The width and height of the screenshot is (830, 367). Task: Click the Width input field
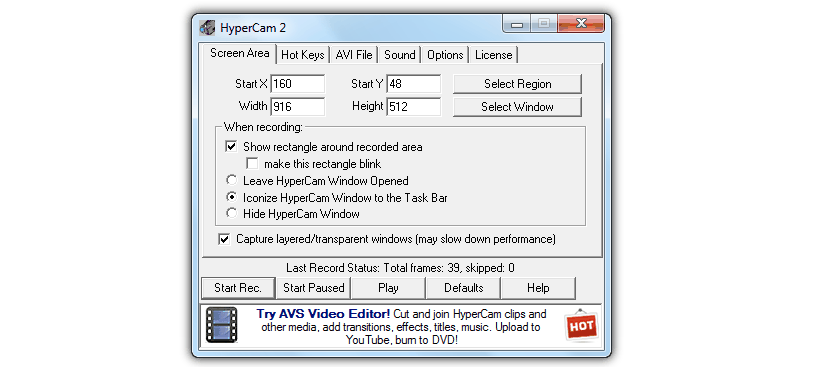(297, 107)
